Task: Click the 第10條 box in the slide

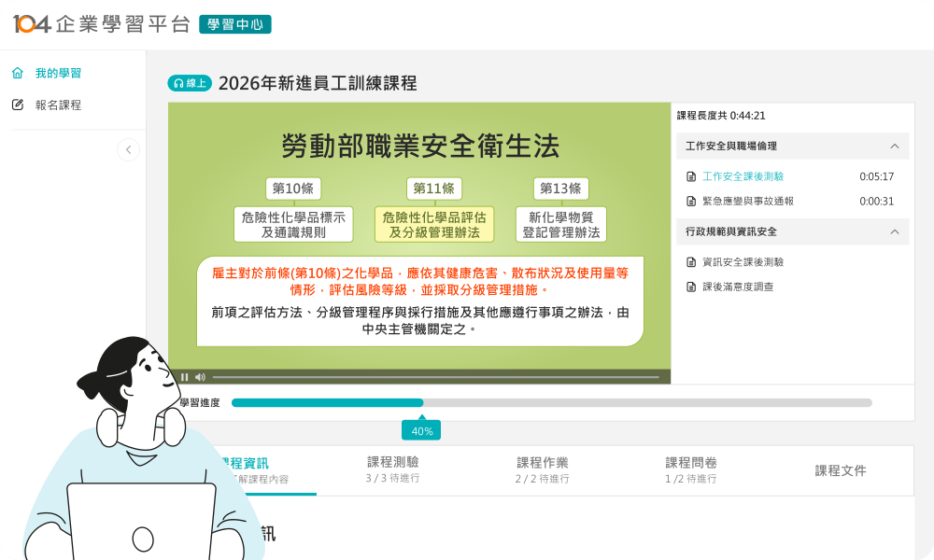Action: coord(293,189)
